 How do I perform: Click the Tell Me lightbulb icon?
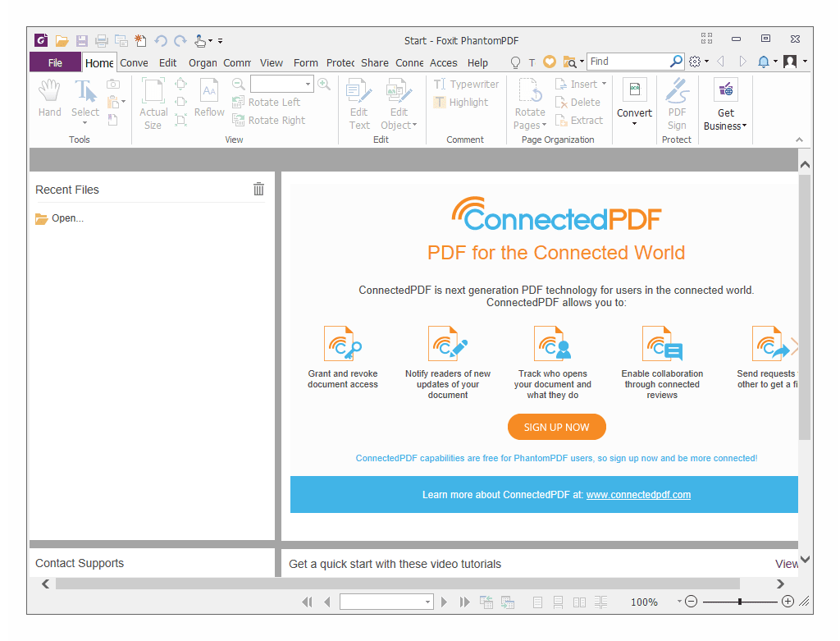point(515,62)
